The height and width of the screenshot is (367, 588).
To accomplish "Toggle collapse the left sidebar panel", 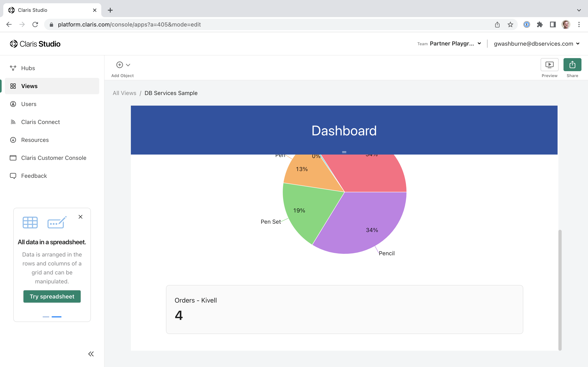I will pyautogui.click(x=91, y=354).
